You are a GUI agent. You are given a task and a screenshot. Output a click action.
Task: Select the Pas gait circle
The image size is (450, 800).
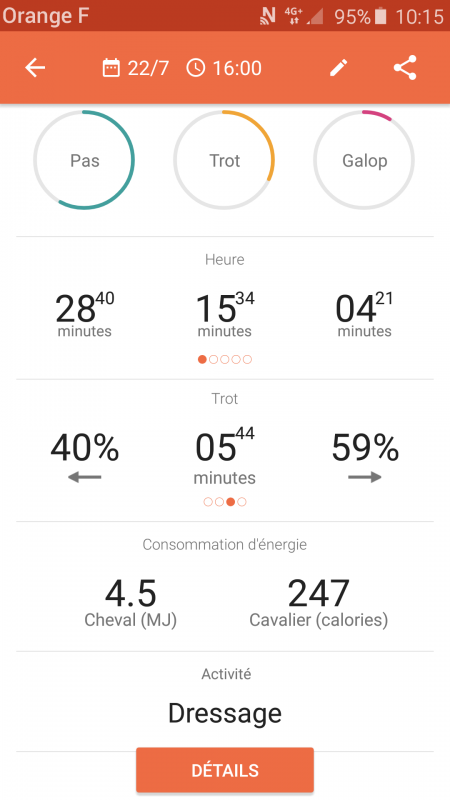pyautogui.click(x=84, y=160)
